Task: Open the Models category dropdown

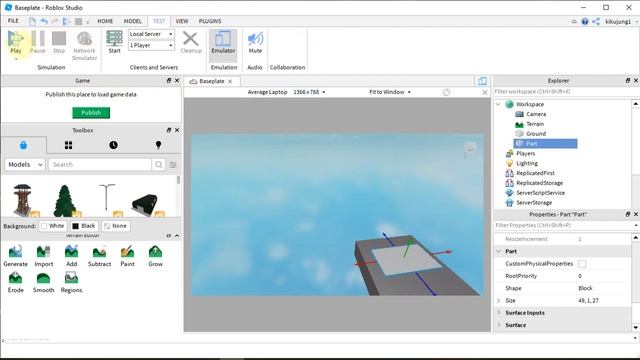Action: [x=25, y=164]
